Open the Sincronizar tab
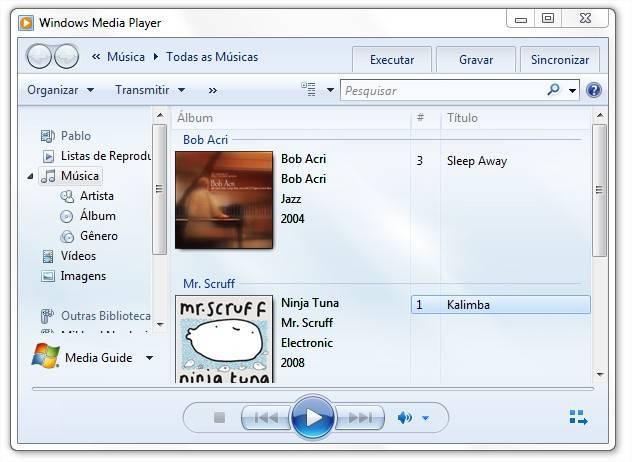This screenshot has width=632, height=462. pos(560,60)
